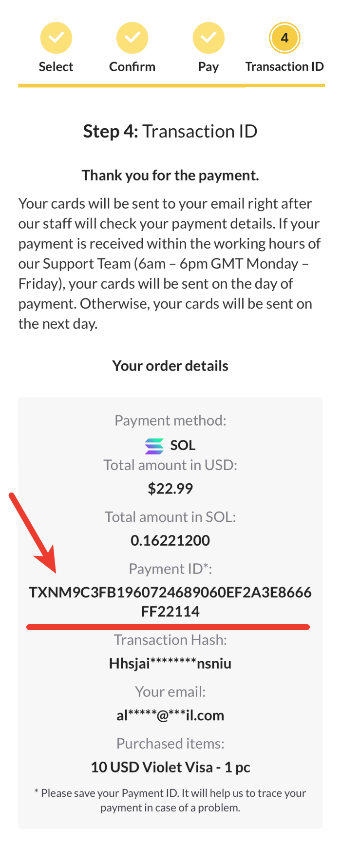Click the Solana logo icon
Viewport: 341px width, 868px height.
tap(154, 446)
